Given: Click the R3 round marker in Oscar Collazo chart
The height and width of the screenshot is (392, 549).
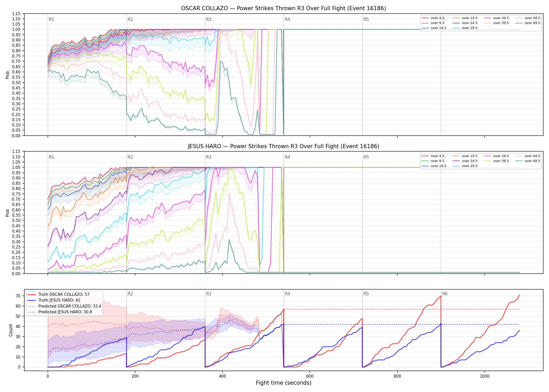Looking at the screenshot, I should [209, 19].
